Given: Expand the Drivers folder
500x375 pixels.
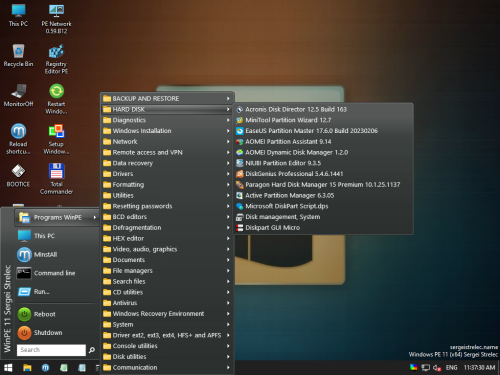Looking at the screenshot, I should (167, 174).
